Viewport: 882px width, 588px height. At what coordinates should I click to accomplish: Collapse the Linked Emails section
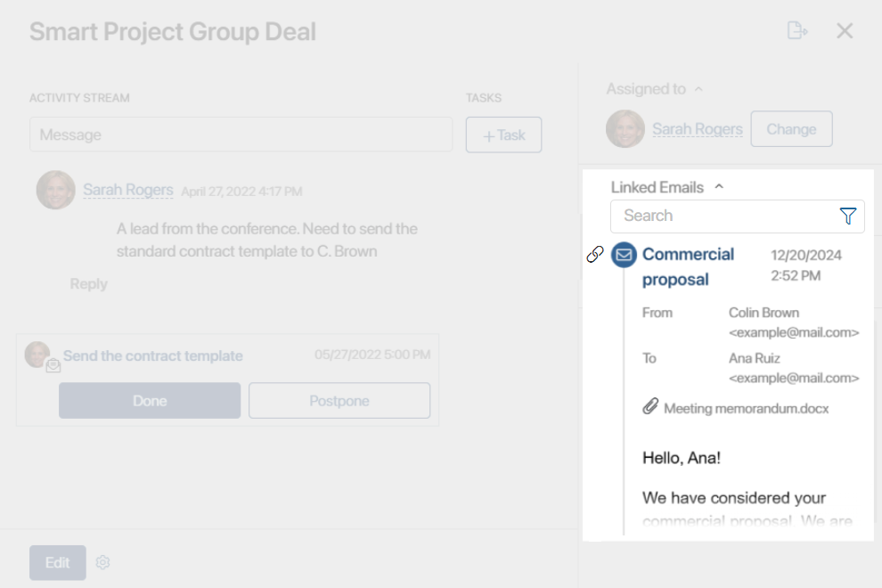click(719, 187)
